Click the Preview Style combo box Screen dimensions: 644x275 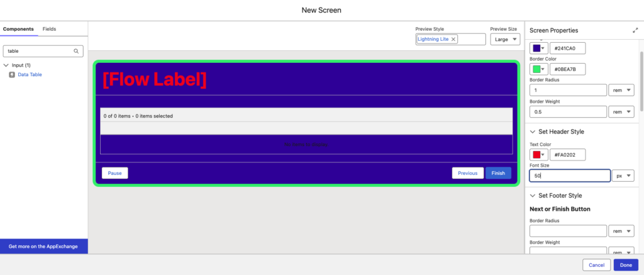[450, 40]
